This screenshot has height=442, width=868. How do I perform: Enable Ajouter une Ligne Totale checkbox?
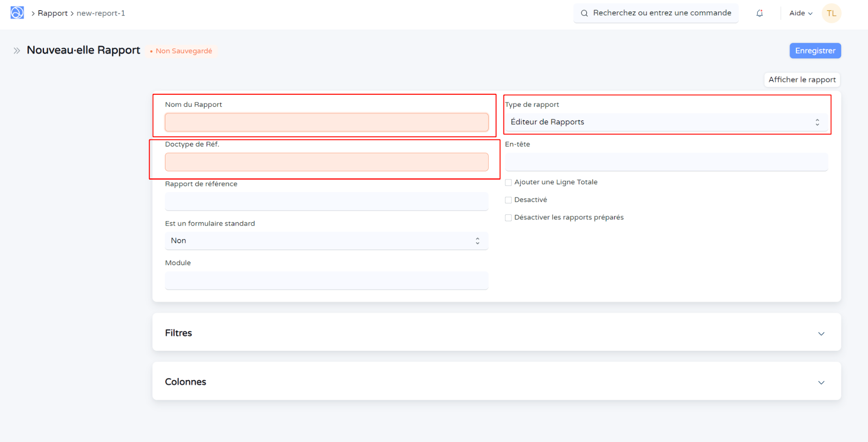(x=508, y=183)
